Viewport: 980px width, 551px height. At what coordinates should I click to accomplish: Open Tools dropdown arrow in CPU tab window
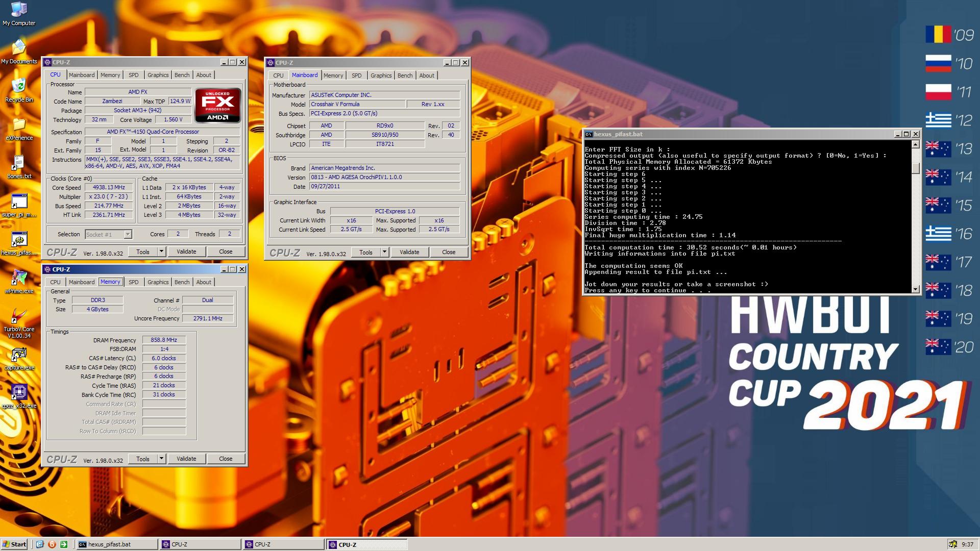click(161, 252)
